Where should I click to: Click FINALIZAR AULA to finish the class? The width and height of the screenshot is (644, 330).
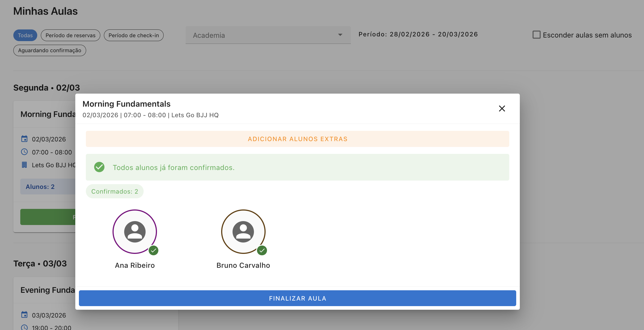297,298
